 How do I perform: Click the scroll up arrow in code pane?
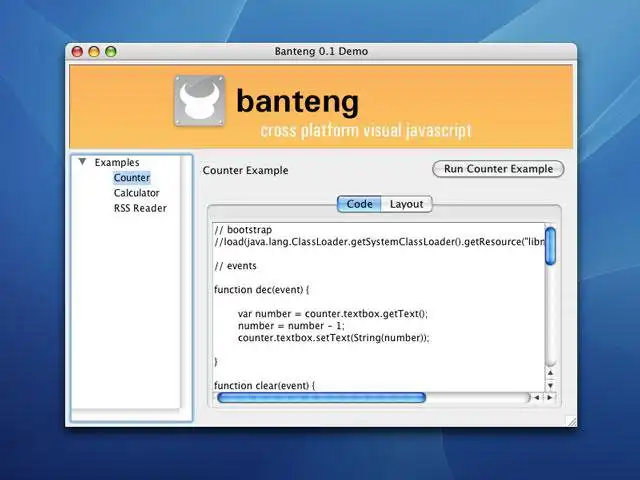550,373
